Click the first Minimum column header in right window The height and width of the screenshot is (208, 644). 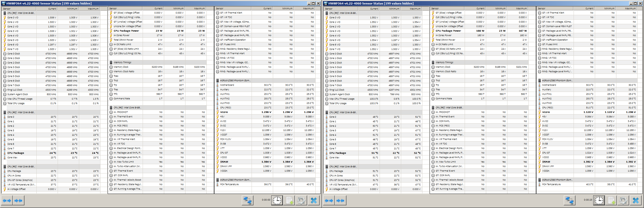click(390, 9)
